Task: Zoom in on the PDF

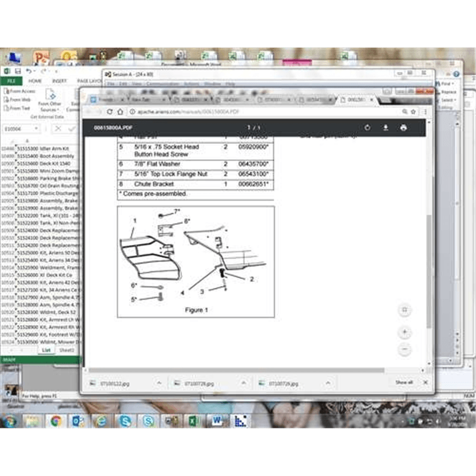Action: pos(405,332)
